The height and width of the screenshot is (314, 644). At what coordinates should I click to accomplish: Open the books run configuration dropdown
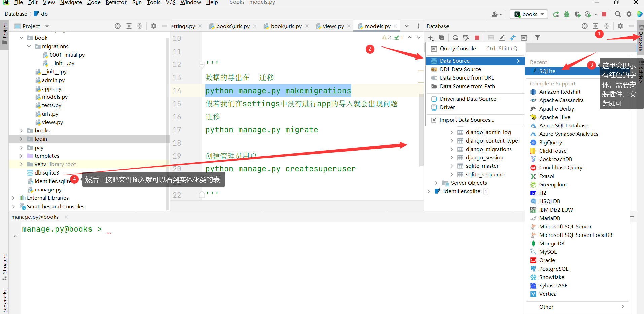[x=529, y=14]
